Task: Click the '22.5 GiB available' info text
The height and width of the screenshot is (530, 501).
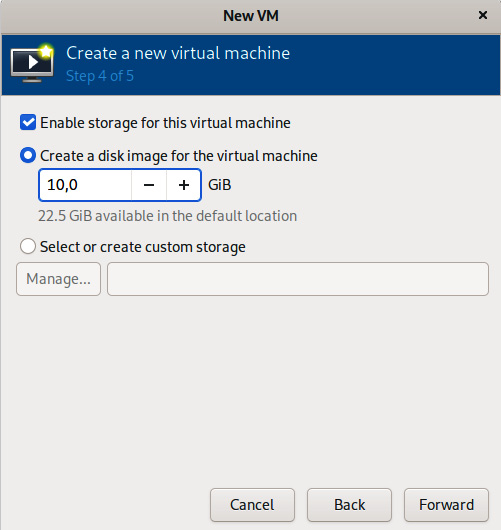Action: [x=168, y=216]
